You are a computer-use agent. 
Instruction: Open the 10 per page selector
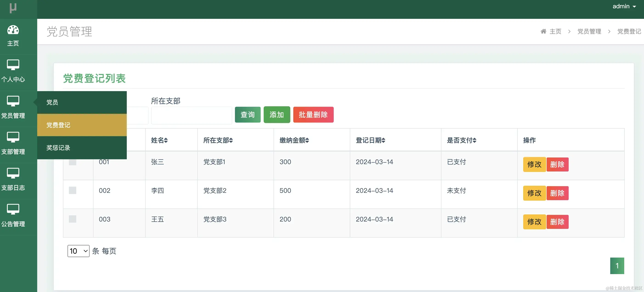pos(78,251)
